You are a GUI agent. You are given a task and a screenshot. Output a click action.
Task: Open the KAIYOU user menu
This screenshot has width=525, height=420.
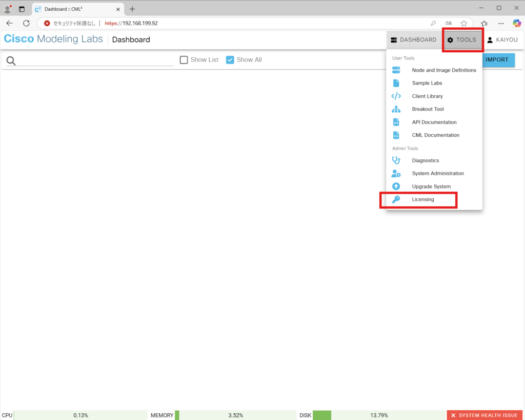pos(502,40)
